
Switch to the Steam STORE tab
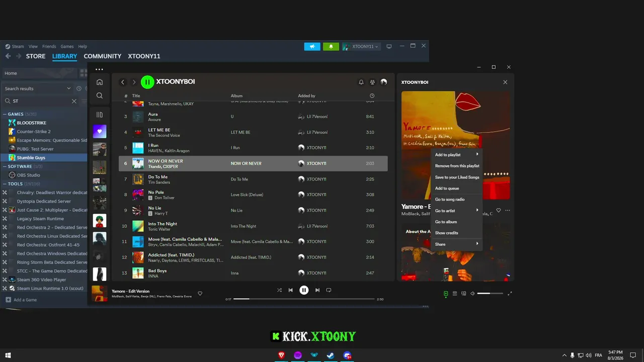(x=36, y=56)
